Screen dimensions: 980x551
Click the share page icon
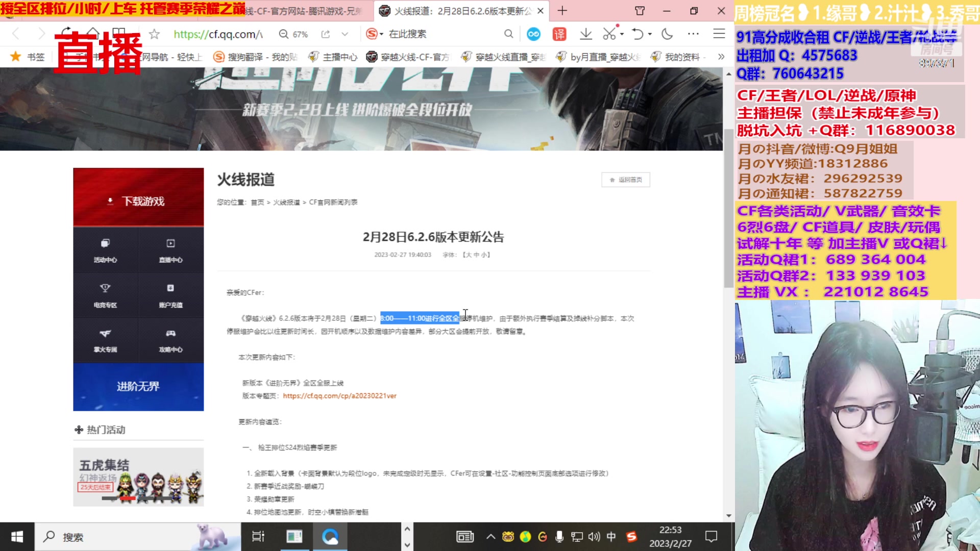click(325, 34)
